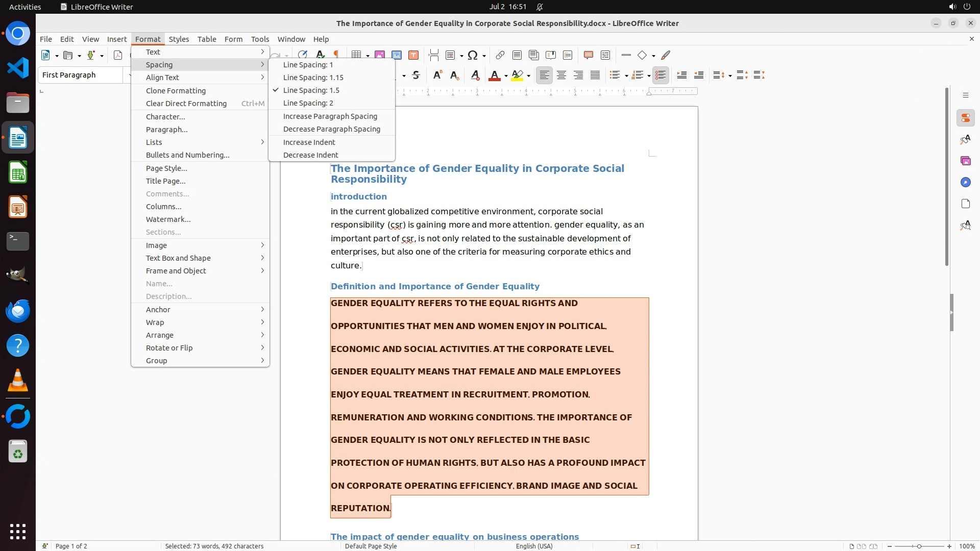This screenshot has width=980, height=551.
Task: Click the Paragraph... menu entry
Action: pyautogui.click(x=166, y=130)
